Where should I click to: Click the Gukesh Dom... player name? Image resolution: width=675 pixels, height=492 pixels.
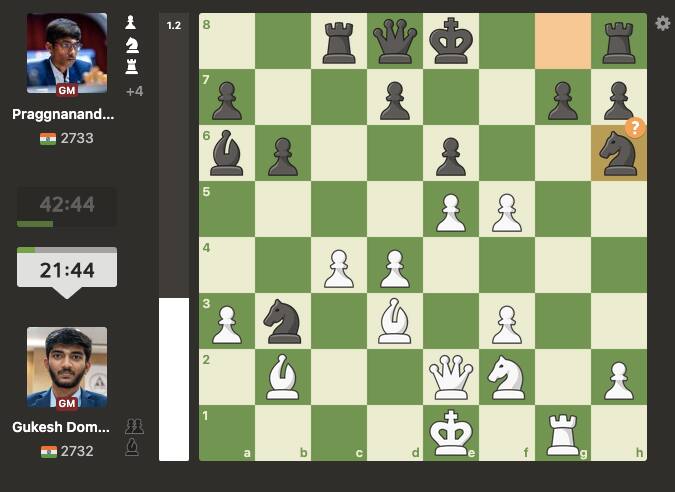[61, 427]
